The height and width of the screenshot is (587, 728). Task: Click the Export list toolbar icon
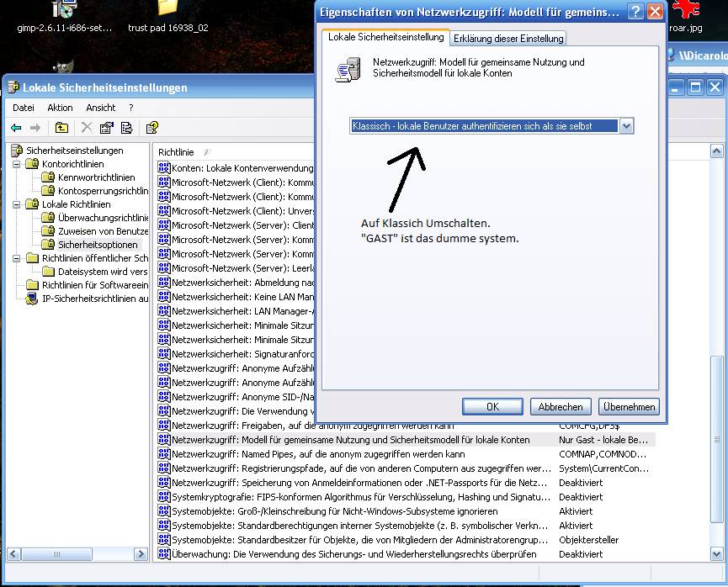tap(127, 128)
